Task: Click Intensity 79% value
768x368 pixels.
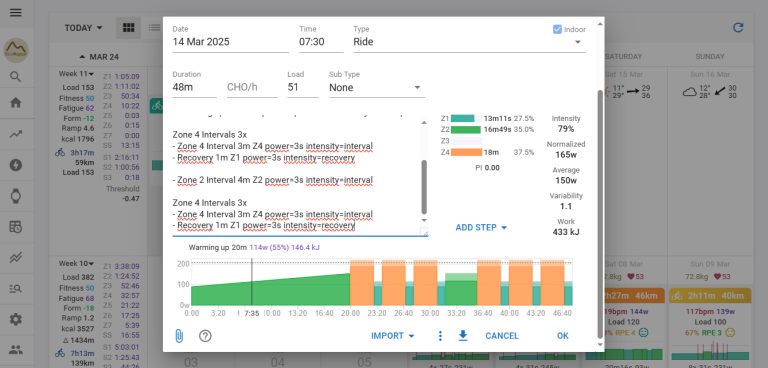Action: coord(566,129)
